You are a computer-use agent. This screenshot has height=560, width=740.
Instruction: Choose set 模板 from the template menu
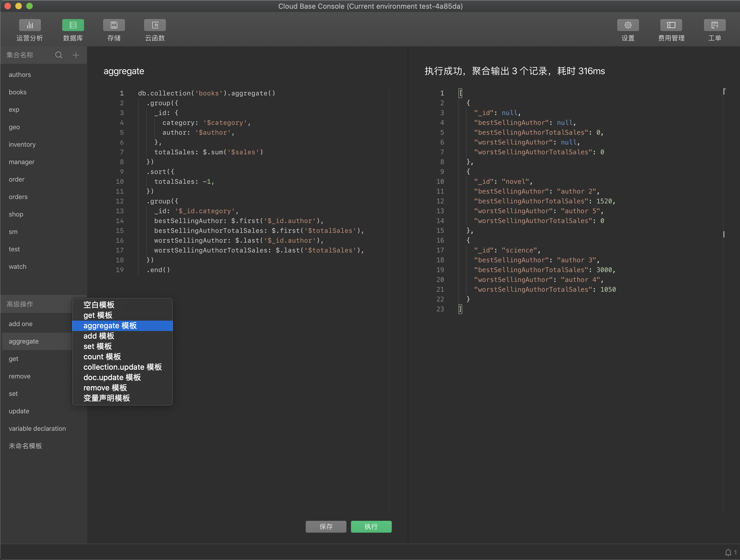coord(123,346)
